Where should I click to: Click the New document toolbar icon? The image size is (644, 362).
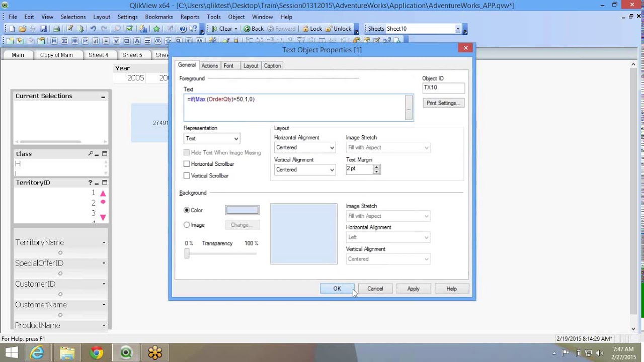pos(12,29)
